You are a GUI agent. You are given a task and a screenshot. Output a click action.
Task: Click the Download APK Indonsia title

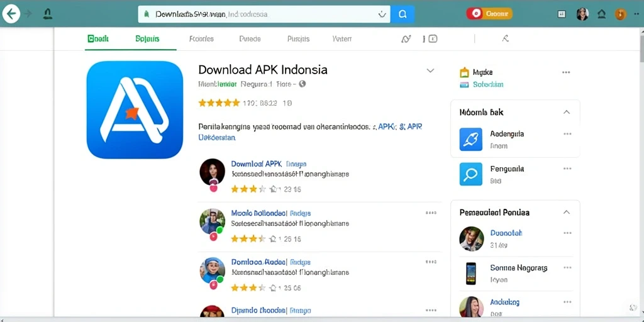[x=263, y=69]
